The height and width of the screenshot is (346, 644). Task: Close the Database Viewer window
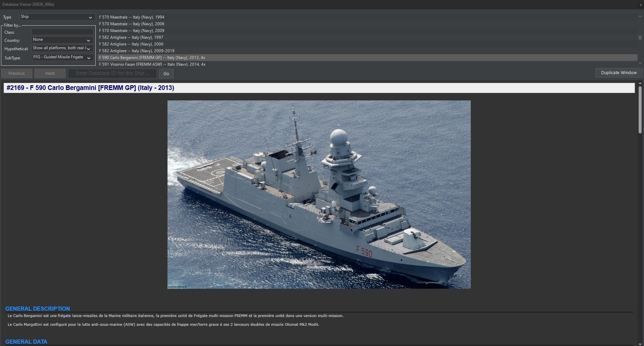(x=641, y=5)
